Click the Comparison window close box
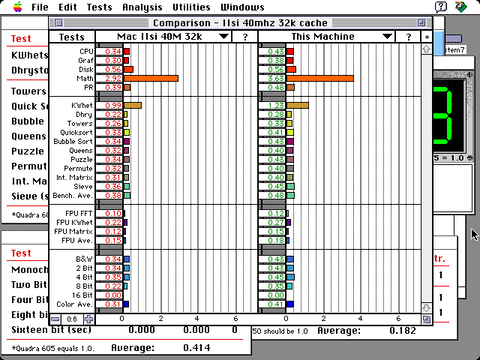 click(59, 23)
